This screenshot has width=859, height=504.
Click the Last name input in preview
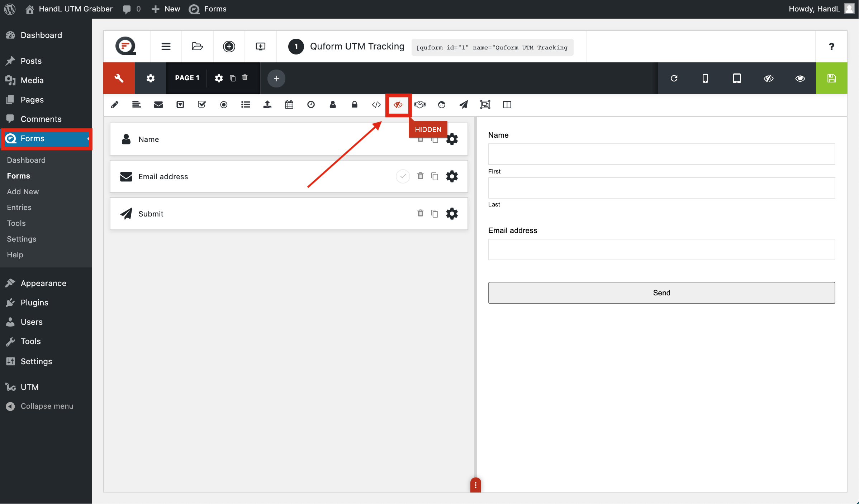661,188
